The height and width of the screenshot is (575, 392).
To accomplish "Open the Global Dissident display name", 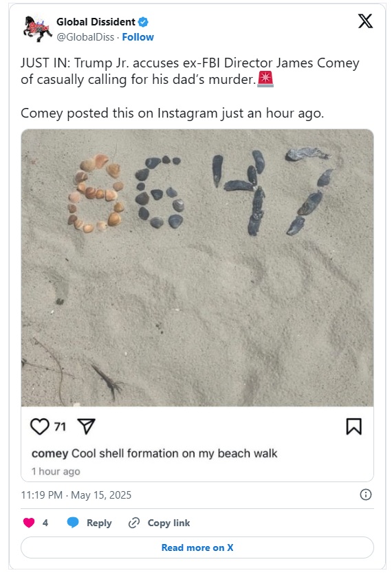I will (96, 22).
